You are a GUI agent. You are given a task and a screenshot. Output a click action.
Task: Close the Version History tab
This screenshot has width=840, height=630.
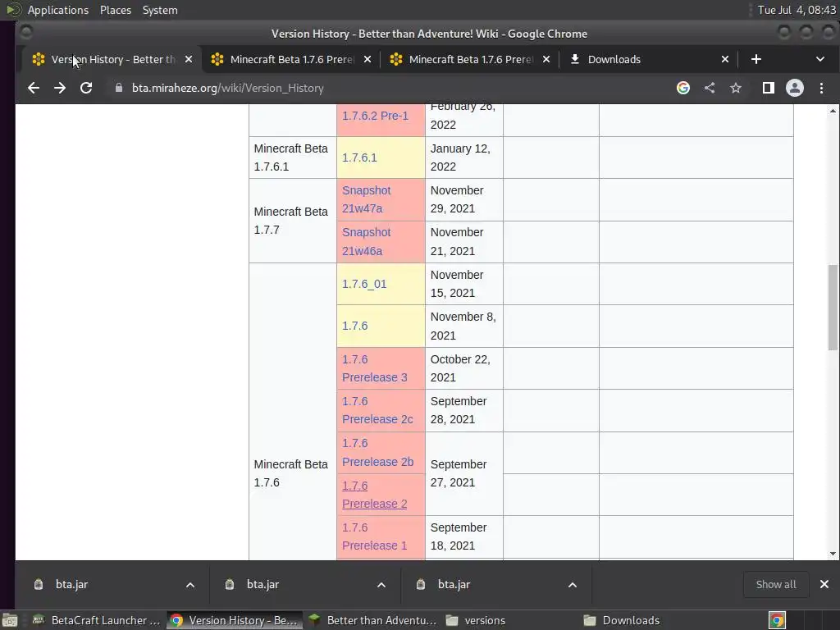tap(189, 59)
